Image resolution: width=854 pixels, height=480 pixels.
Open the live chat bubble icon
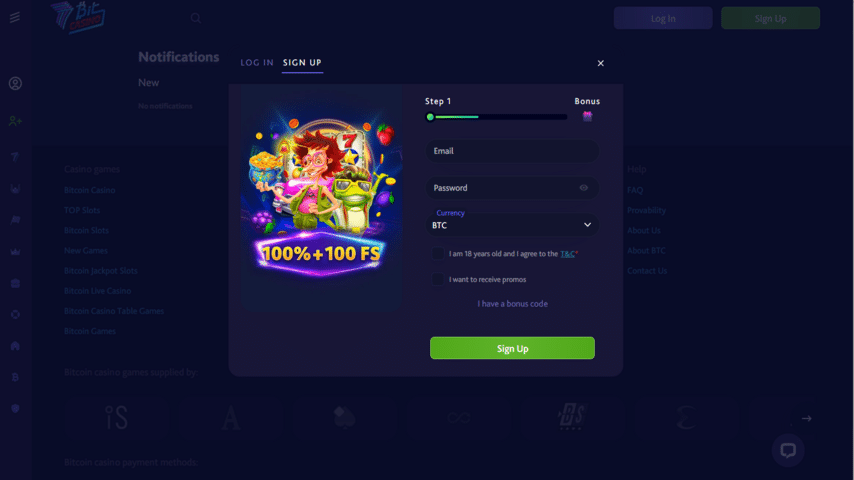coord(788,451)
